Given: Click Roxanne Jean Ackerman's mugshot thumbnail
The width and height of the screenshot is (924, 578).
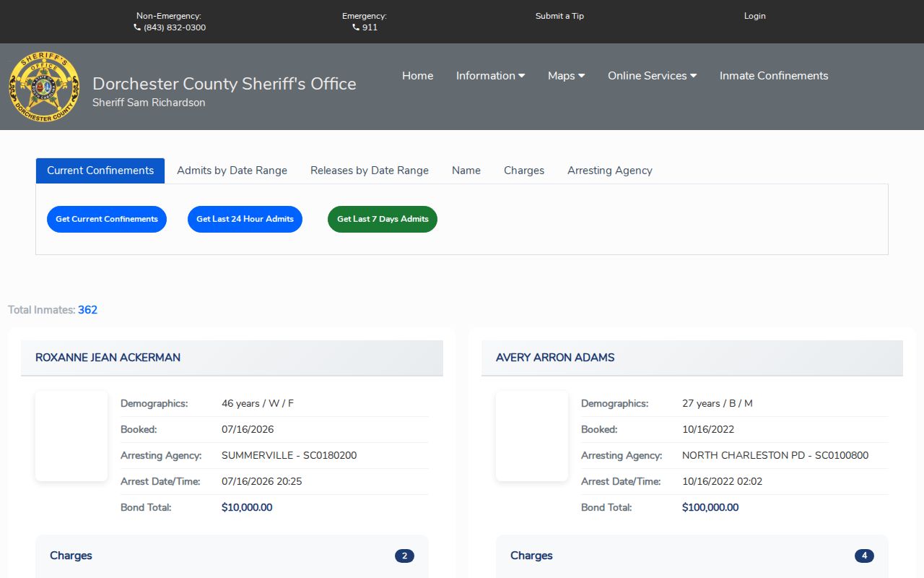Looking at the screenshot, I should pos(71,436).
